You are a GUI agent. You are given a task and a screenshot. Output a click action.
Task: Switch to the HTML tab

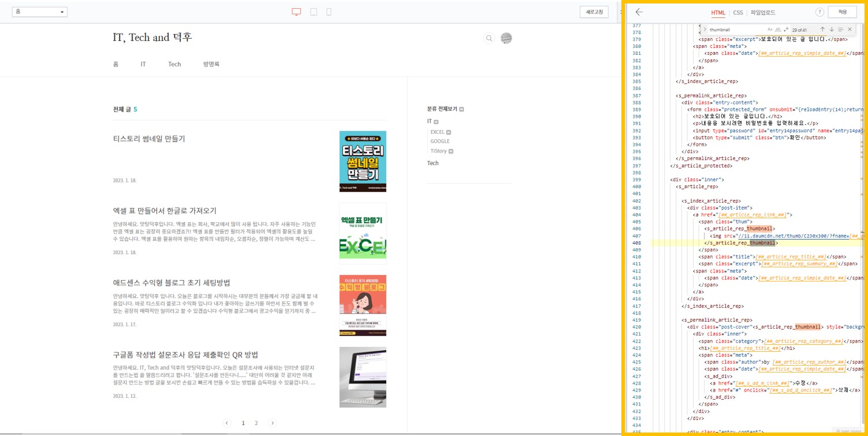(718, 13)
